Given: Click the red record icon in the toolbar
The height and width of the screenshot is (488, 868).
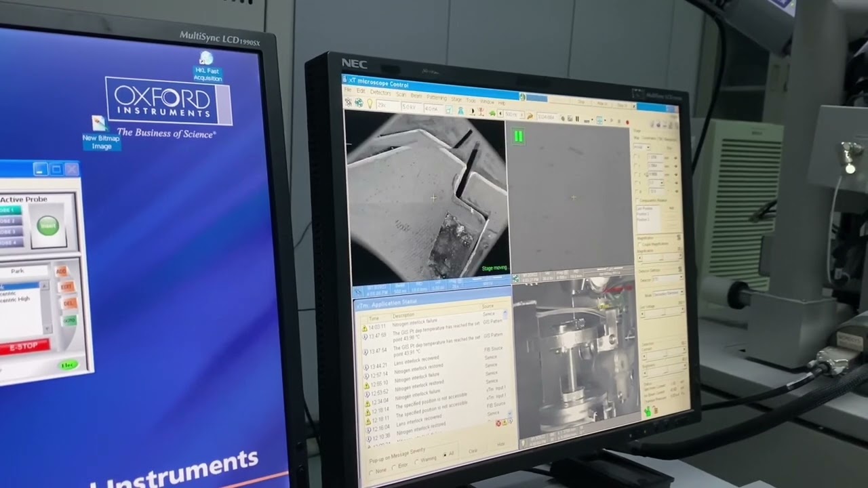Looking at the screenshot, I should tap(627, 122).
